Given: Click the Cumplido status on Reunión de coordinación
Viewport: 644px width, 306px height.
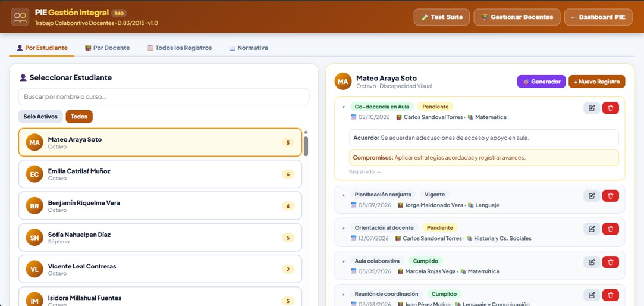Looking at the screenshot, I should point(444,294).
